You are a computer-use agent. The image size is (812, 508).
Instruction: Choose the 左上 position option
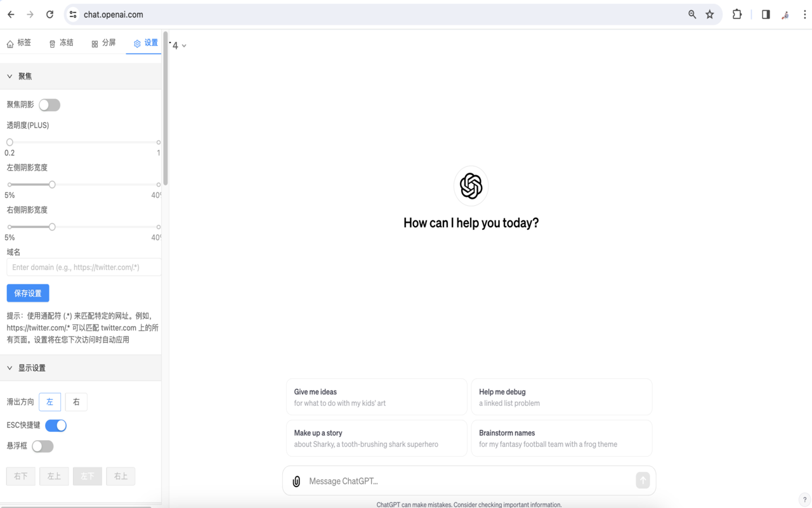point(54,476)
